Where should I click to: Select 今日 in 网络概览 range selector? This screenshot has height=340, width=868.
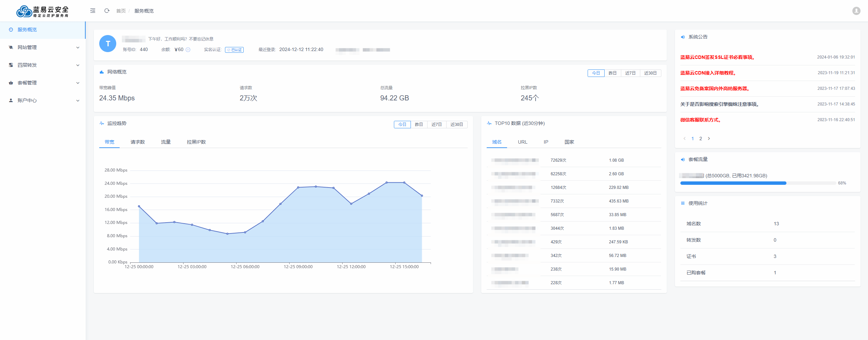point(596,73)
